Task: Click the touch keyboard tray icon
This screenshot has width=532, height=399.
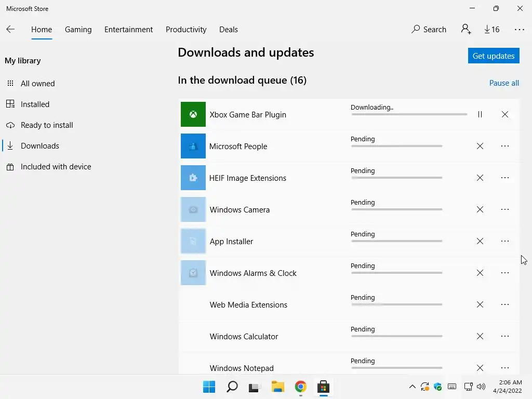Action: (452, 387)
